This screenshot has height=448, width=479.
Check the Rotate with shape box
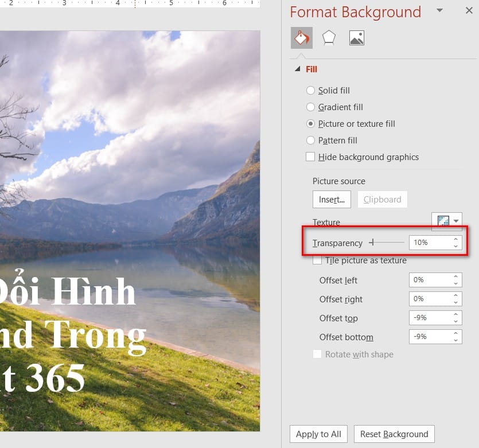pyautogui.click(x=317, y=354)
